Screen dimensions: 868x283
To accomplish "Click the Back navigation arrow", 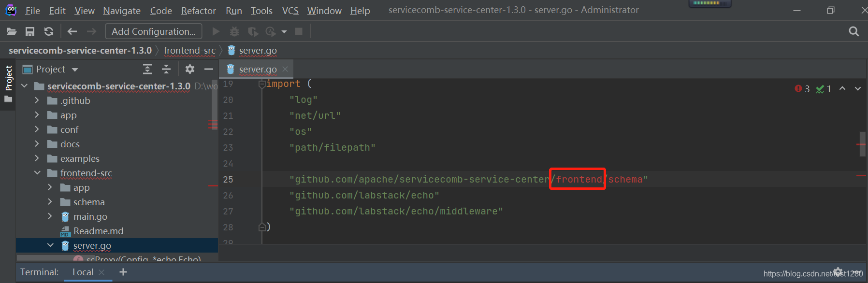I will [x=72, y=31].
